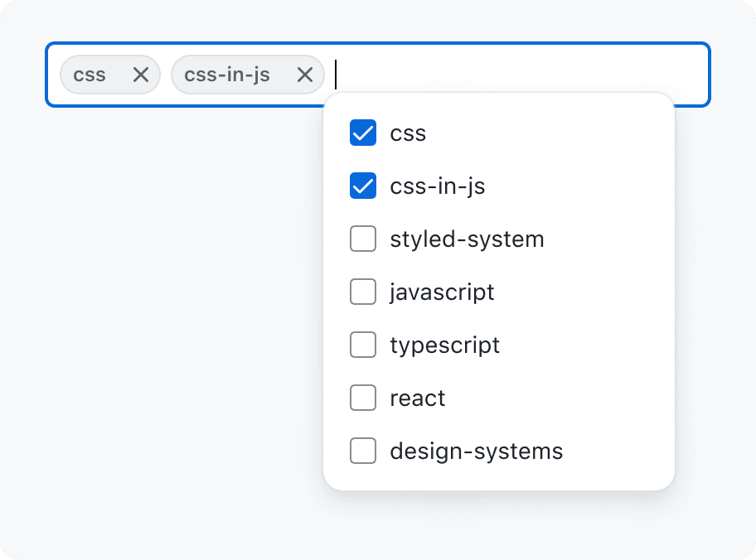The height and width of the screenshot is (560, 756).
Task: Check the typescript checkbox
Action: (x=363, y=345)
